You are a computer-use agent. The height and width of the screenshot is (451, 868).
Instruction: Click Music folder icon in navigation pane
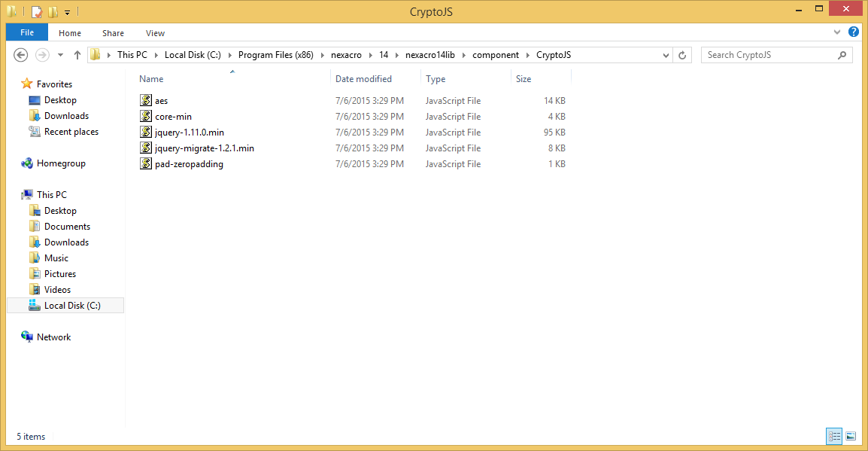tap(35, 257)
